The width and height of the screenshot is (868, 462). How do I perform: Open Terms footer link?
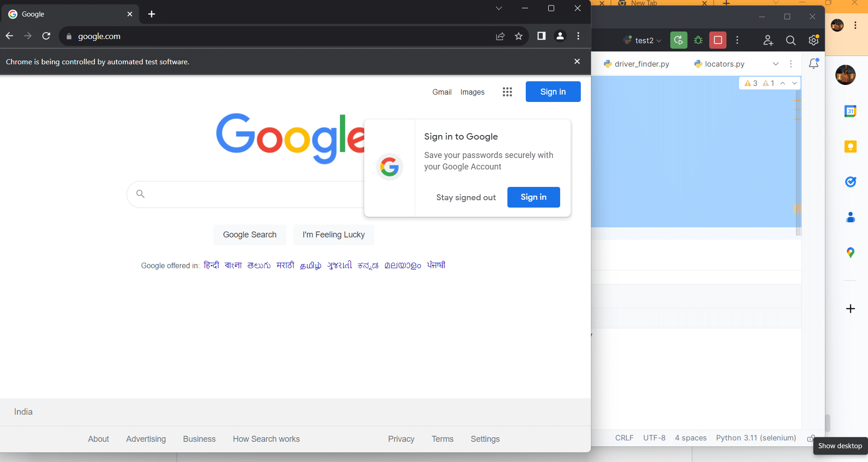click(442, 439)
